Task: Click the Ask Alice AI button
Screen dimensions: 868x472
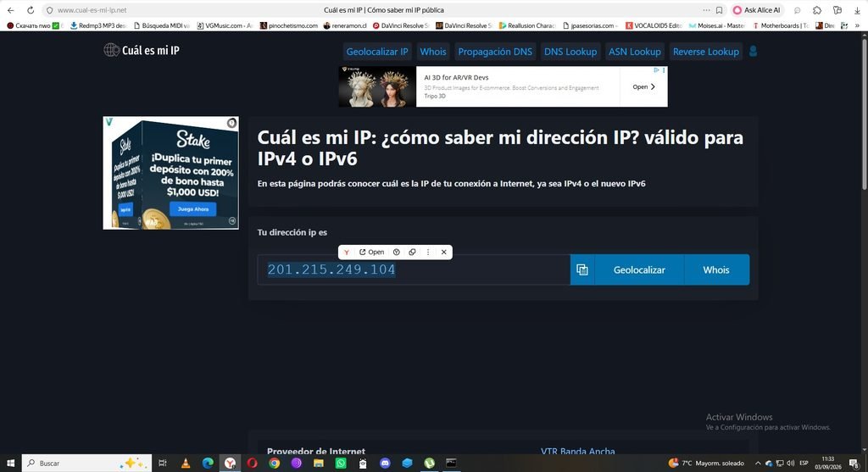Action: point(757,10)
